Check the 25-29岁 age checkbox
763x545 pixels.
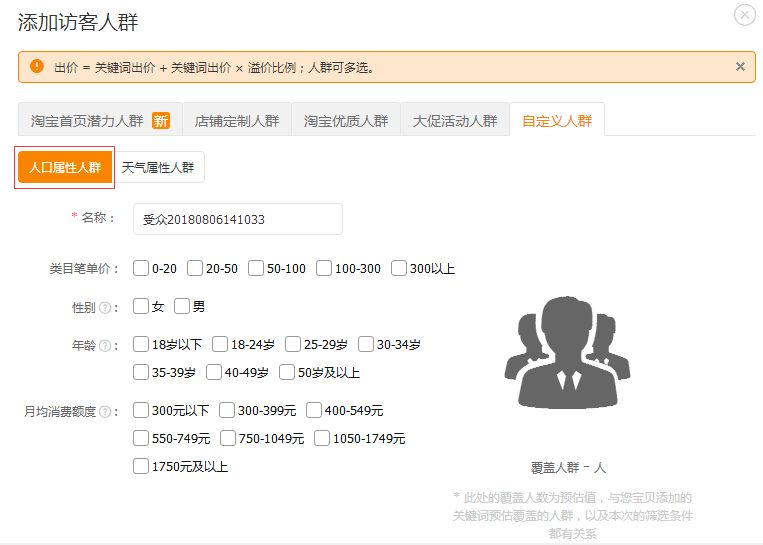click(x=292, y=344)
